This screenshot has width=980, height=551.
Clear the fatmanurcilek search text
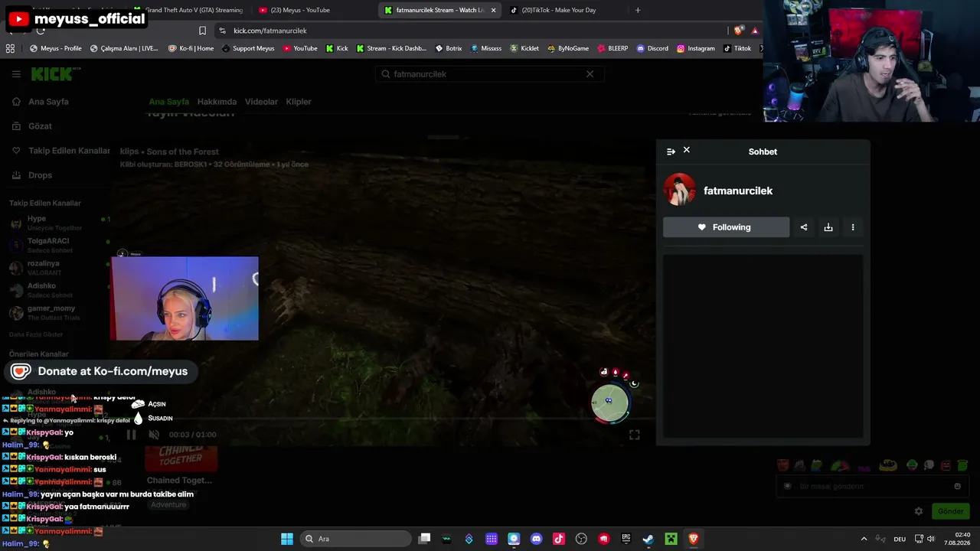point(590,74)
